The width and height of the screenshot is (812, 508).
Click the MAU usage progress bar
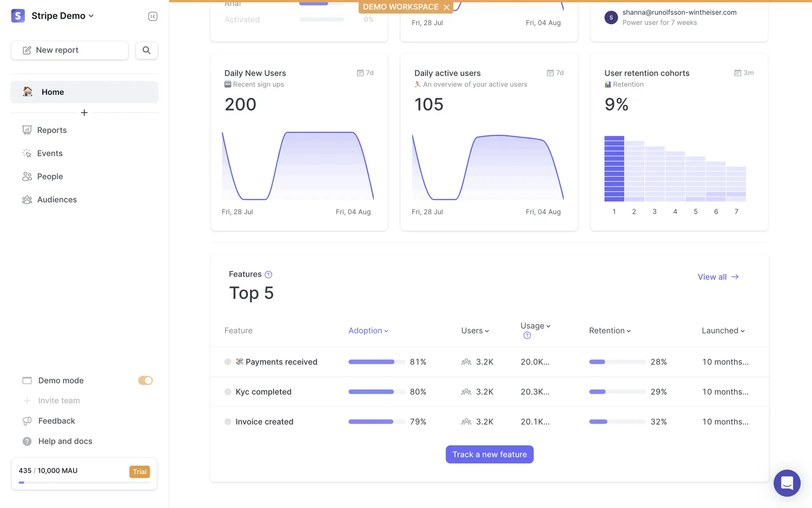(84, 483)
